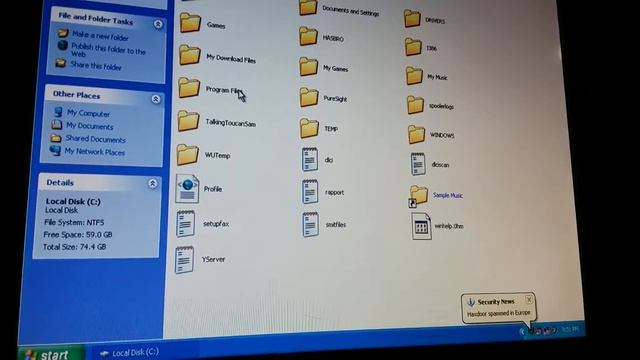This screenshot has height=360, width=640.
Task: Open the Windows Start menu
Action: [51, 353]
